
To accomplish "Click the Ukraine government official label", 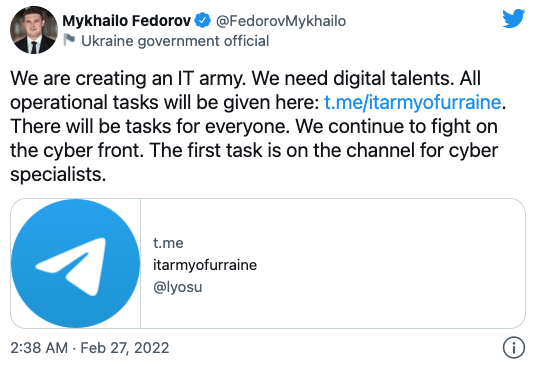I will point(175,41).
